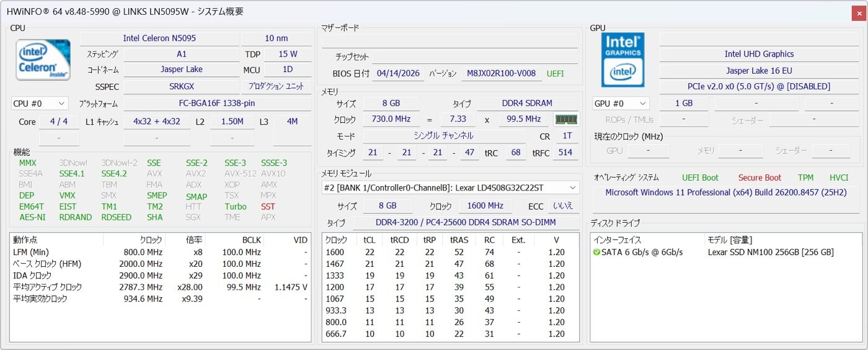Click the 10 nm process field
The image size is (868, 350).
click(x=277, y=38)
